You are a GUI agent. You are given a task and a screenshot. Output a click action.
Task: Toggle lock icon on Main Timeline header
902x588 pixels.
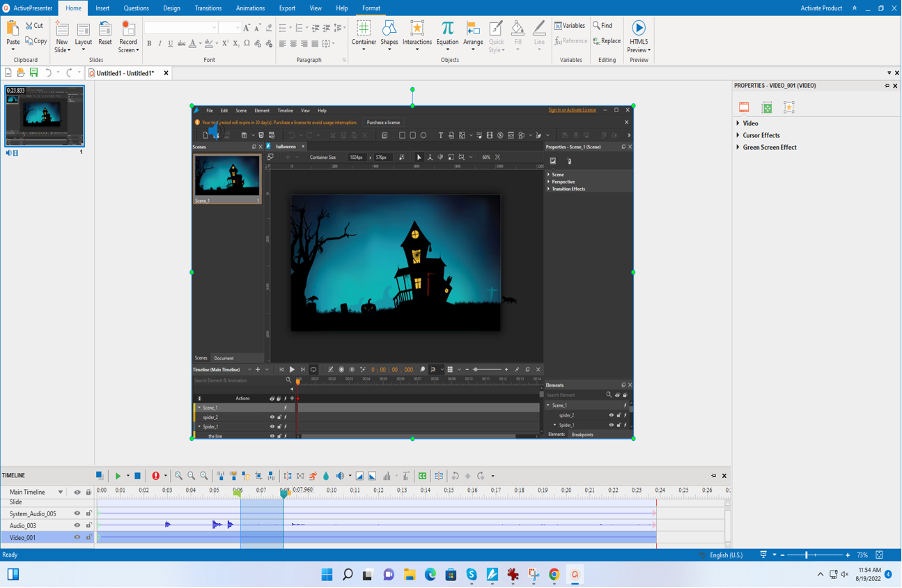pyautogui.click(x=88, y=493)
